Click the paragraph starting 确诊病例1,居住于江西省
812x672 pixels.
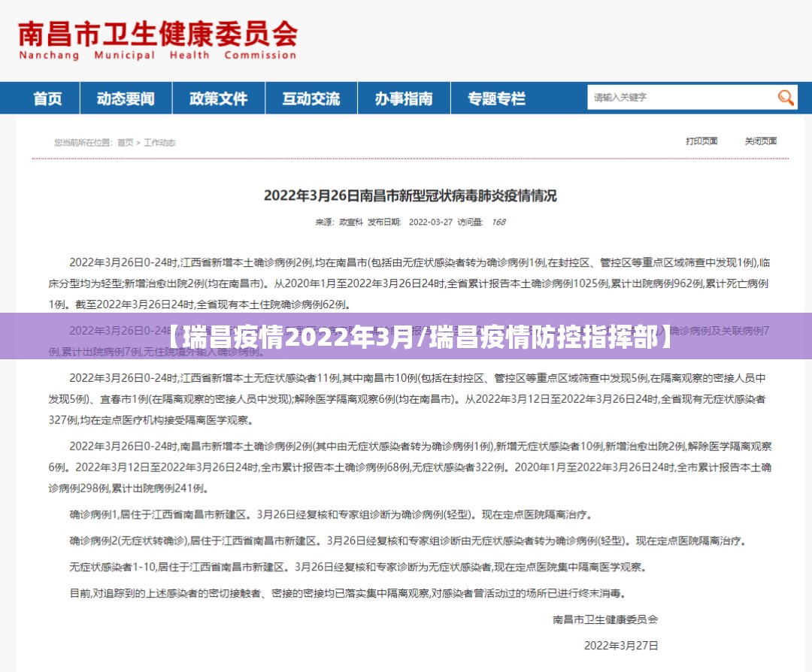(x=331, y=515)
